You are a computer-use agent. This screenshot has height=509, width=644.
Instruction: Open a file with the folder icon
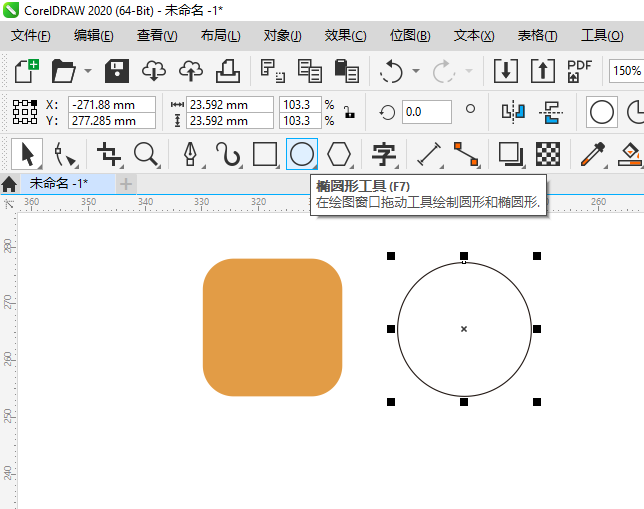[64, 71]
